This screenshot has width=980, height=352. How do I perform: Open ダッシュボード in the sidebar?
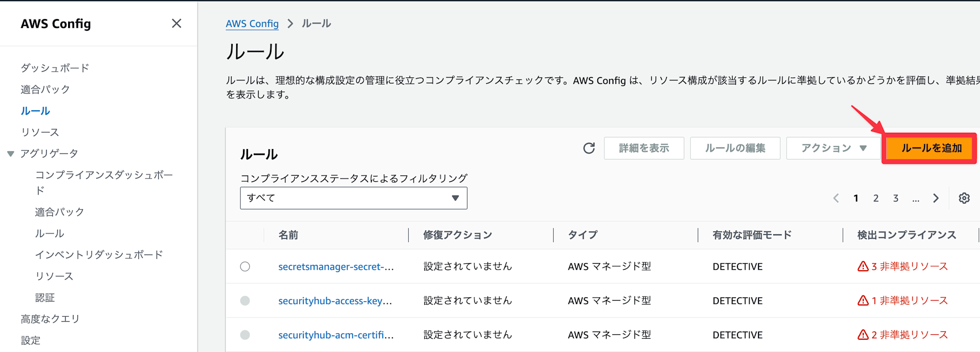coord(55,68)
